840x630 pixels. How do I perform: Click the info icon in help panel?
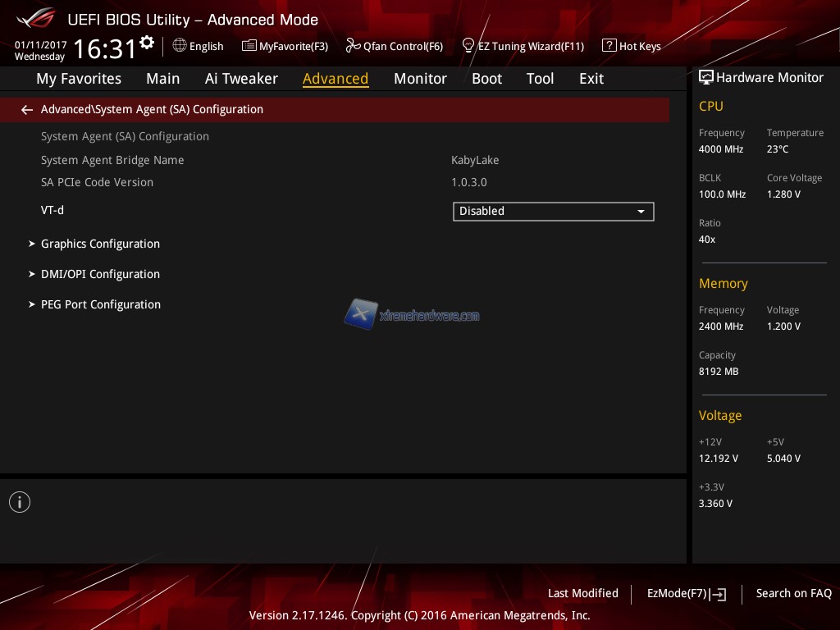tap(20, 502)
